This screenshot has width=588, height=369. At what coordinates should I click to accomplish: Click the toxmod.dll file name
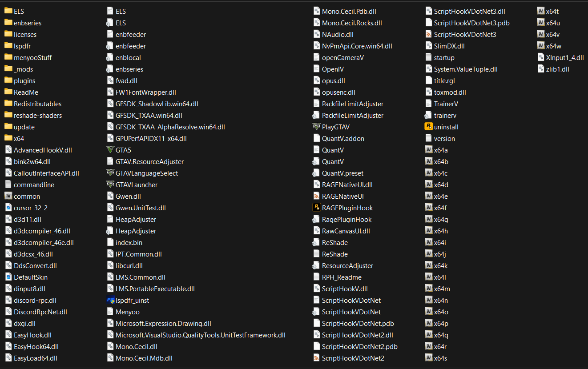[450, 92]
